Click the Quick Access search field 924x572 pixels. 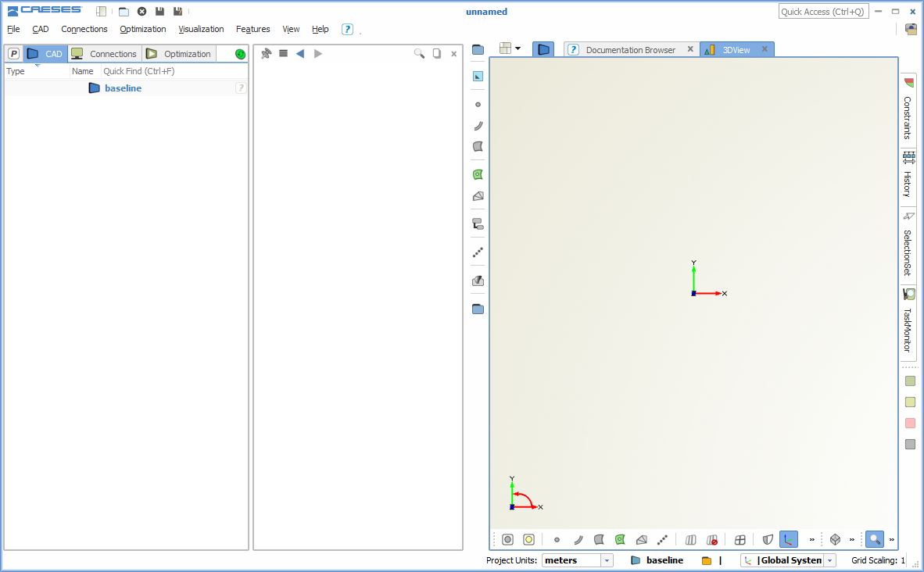[x=822, y=12]
